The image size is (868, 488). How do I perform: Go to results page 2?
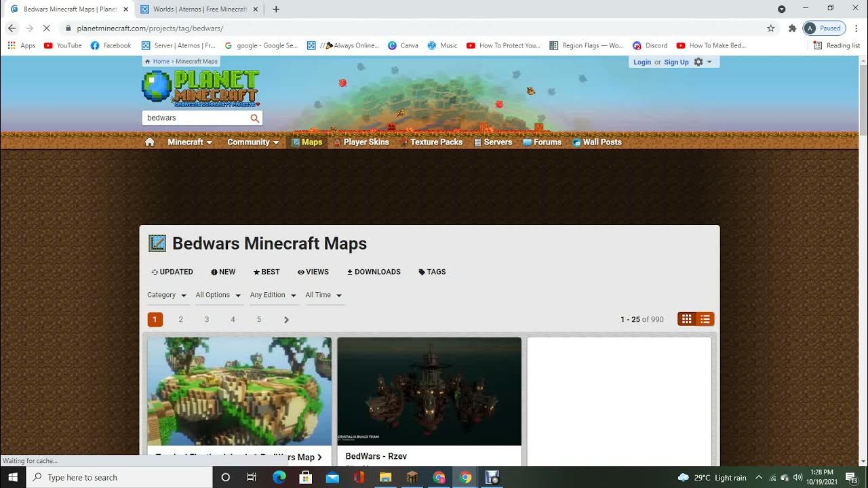coord(180,320)
